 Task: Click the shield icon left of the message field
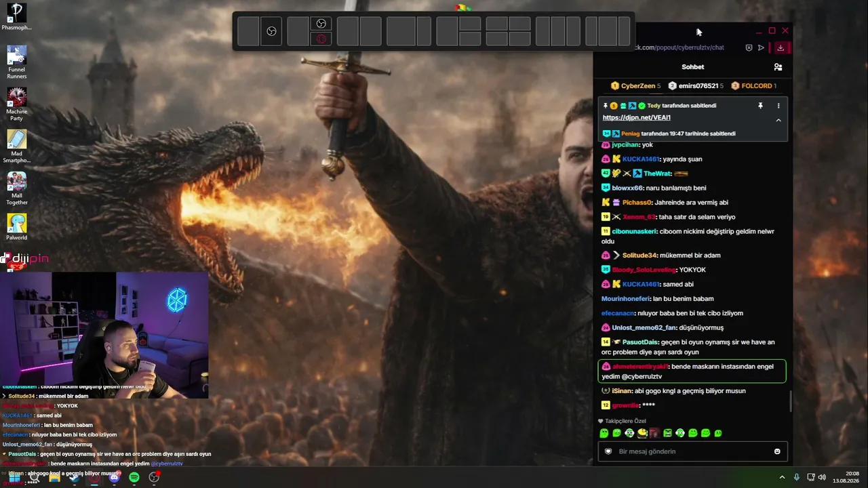pos(608,451)
